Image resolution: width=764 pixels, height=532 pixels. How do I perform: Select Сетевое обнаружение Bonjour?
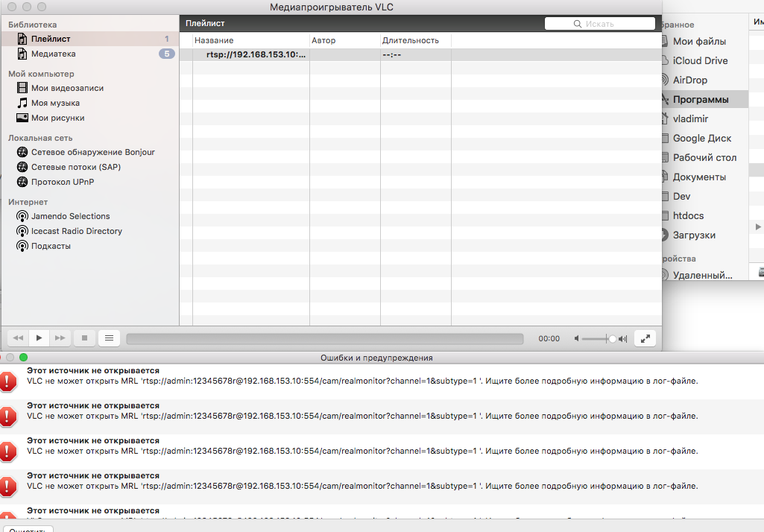(92, 152)
